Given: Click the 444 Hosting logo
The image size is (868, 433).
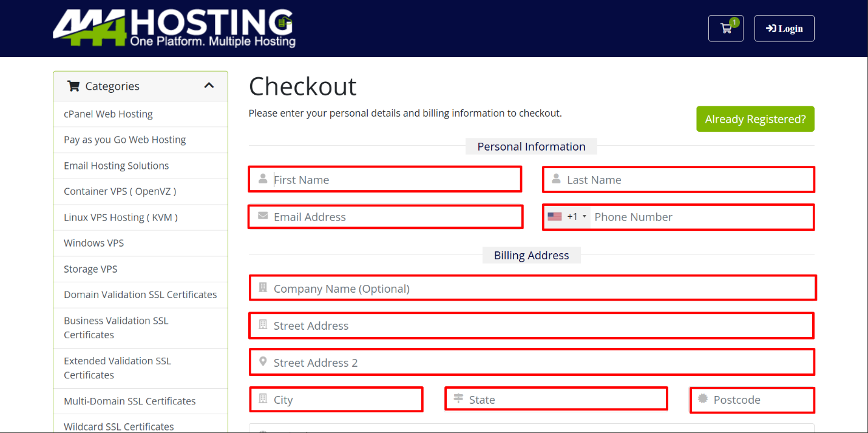Looking at the screenshot, I should point(174,28).
